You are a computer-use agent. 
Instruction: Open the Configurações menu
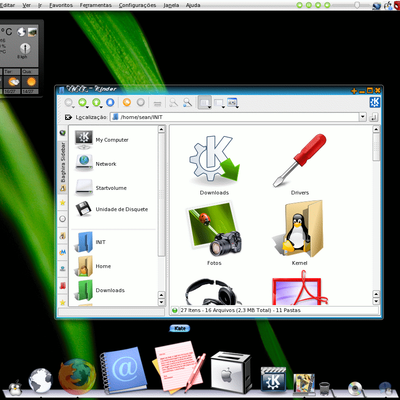point(137,5)
